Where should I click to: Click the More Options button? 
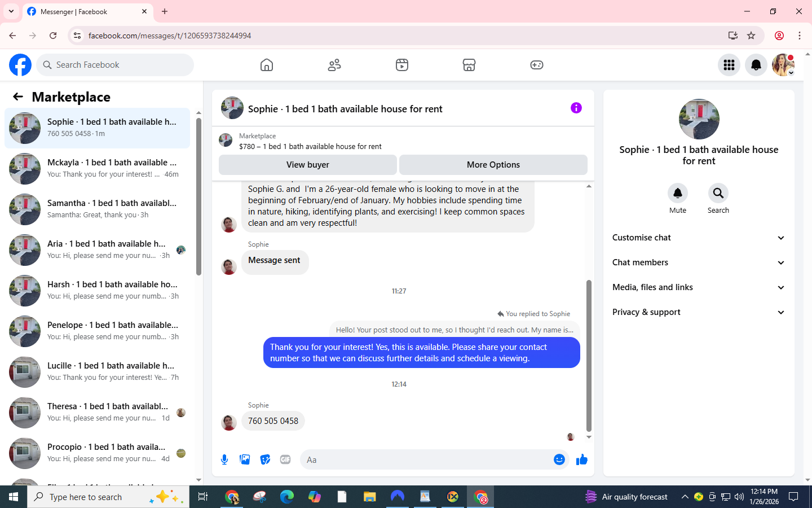point(493,165)
